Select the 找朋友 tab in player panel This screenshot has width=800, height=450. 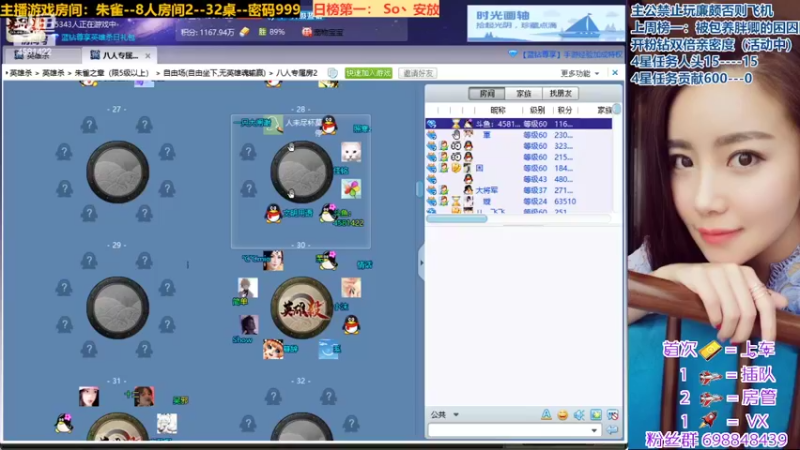coord(560,93)
